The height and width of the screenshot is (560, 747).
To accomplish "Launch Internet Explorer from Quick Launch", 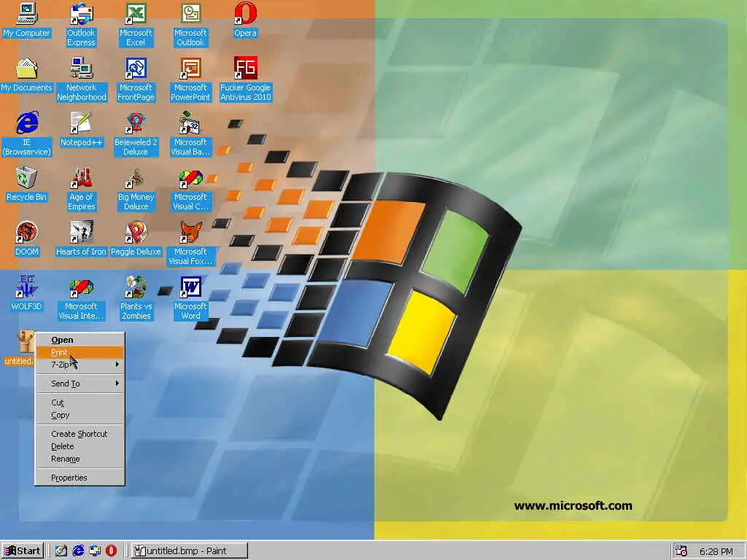I will [78, 551].
